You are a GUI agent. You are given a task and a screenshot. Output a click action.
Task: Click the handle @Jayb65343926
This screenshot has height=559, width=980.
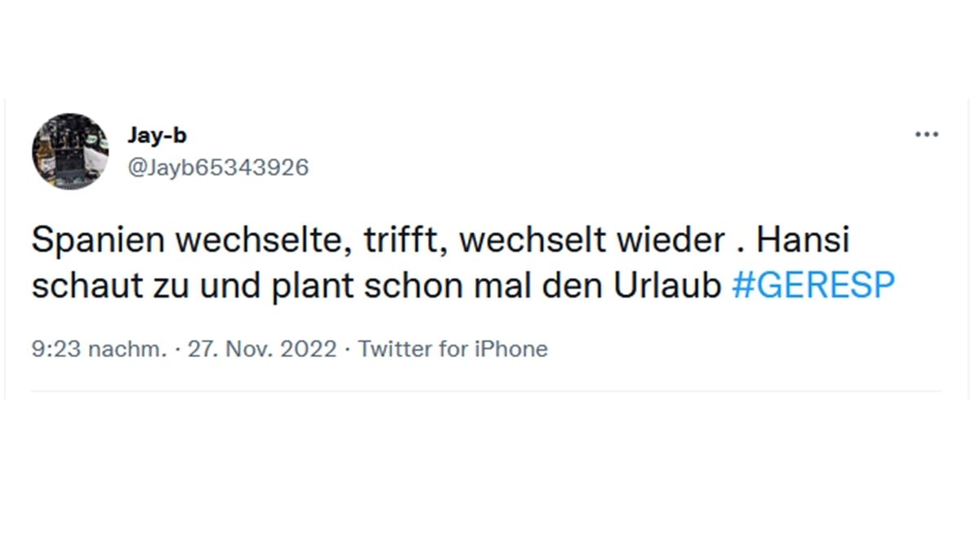(x=219, y=166)
